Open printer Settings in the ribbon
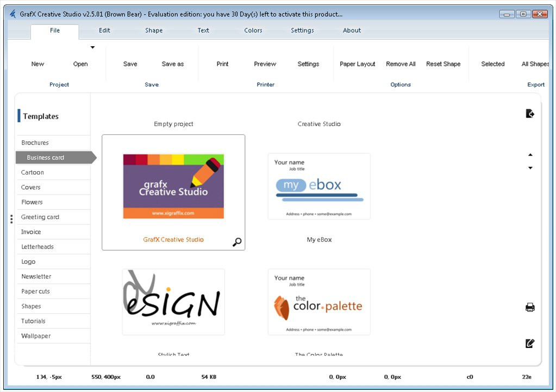 308,64
